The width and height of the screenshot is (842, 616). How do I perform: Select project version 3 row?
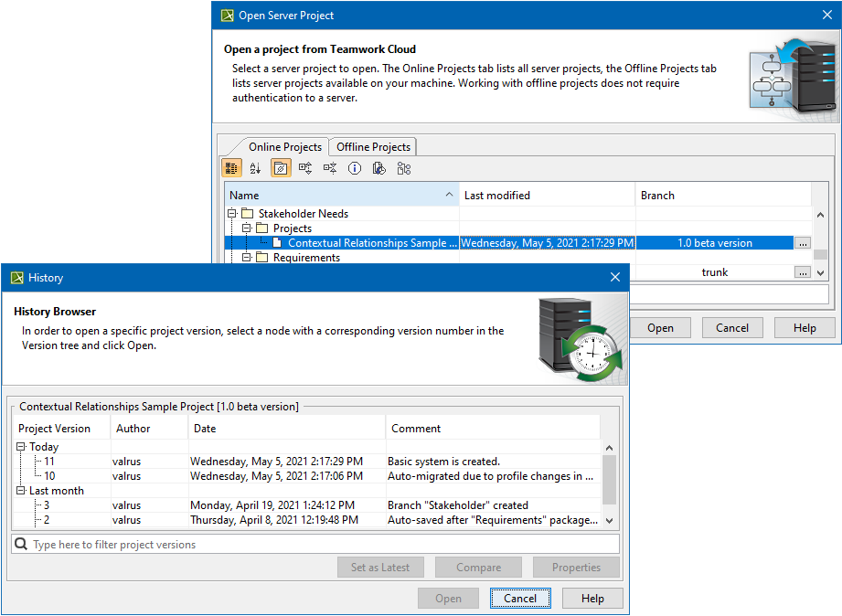tap(306, 504)
